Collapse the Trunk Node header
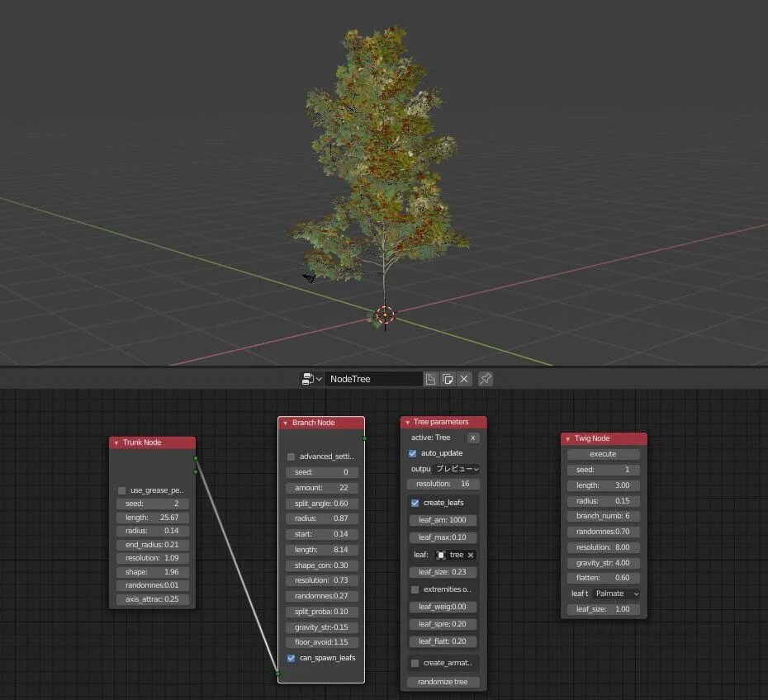Screen dimensions: 768x700 point(115,442)
